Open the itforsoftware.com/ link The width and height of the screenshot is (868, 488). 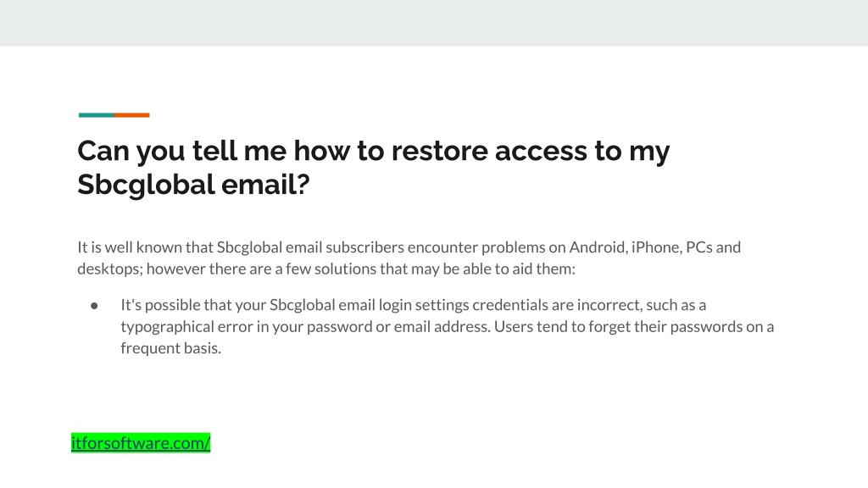click(x=141, y=442)
